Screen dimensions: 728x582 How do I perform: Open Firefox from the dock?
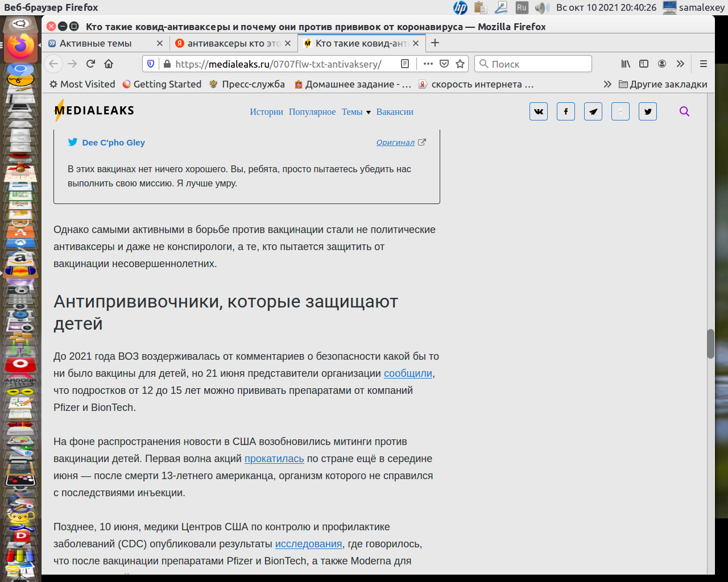tap(20, 47)
